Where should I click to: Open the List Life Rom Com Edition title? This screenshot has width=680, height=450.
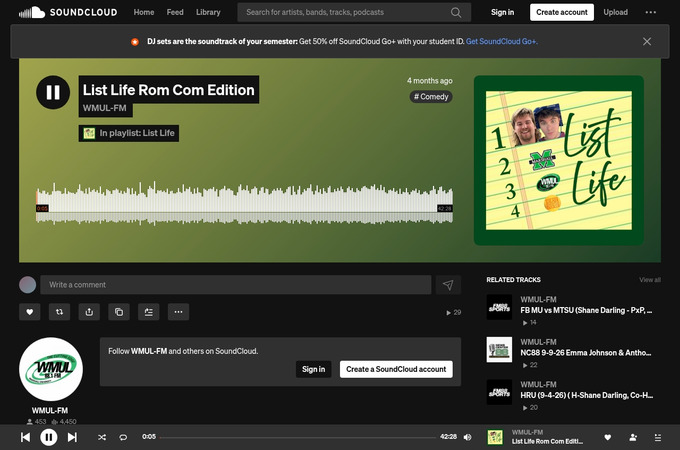(169, 90)
